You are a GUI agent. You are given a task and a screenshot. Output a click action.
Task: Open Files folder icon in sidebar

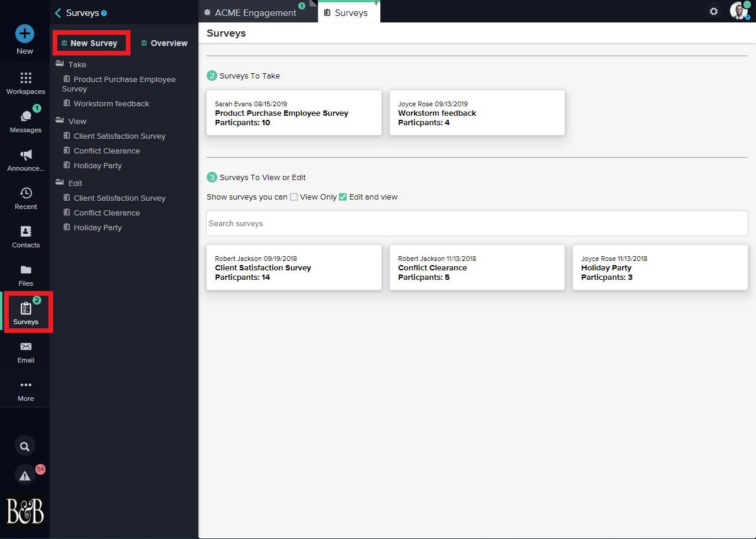pyautogui.click(x=25, y=270)
